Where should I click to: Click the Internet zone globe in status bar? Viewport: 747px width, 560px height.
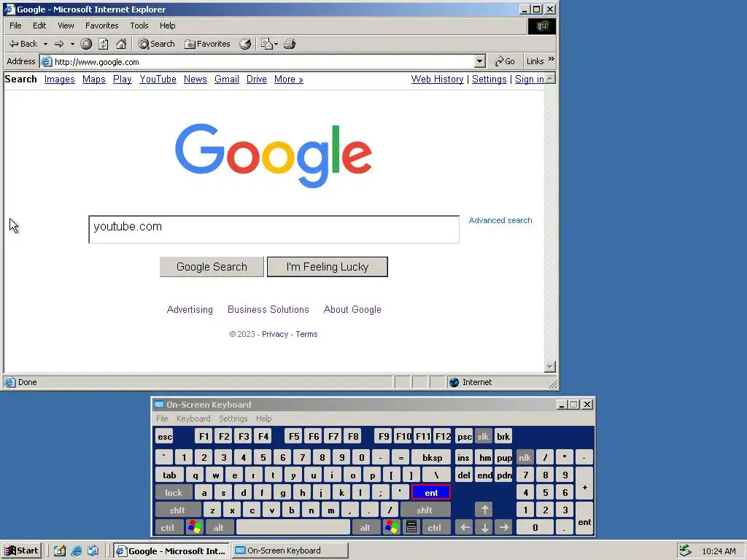click(454, 382)
